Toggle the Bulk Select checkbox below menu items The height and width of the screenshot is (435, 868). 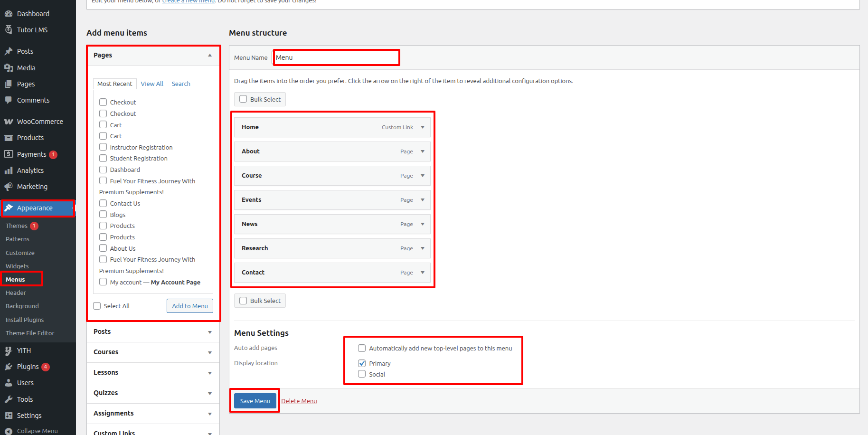point(243,301)
